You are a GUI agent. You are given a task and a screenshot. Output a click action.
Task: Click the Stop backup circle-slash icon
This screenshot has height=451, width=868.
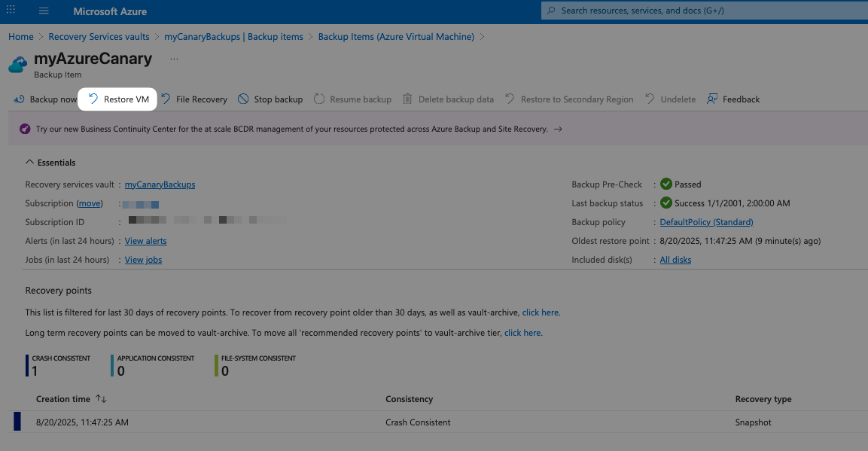[243, 99]
